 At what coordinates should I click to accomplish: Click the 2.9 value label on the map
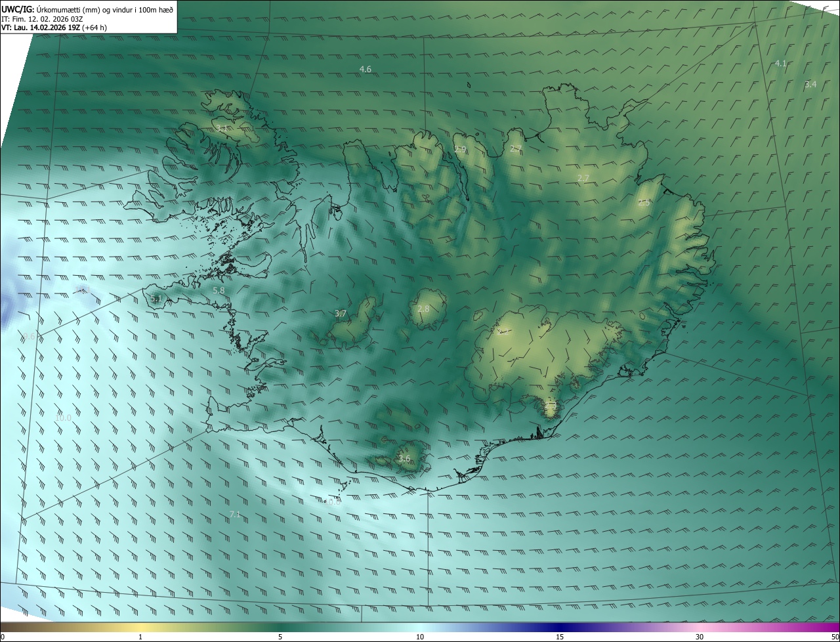click(460, 150)
